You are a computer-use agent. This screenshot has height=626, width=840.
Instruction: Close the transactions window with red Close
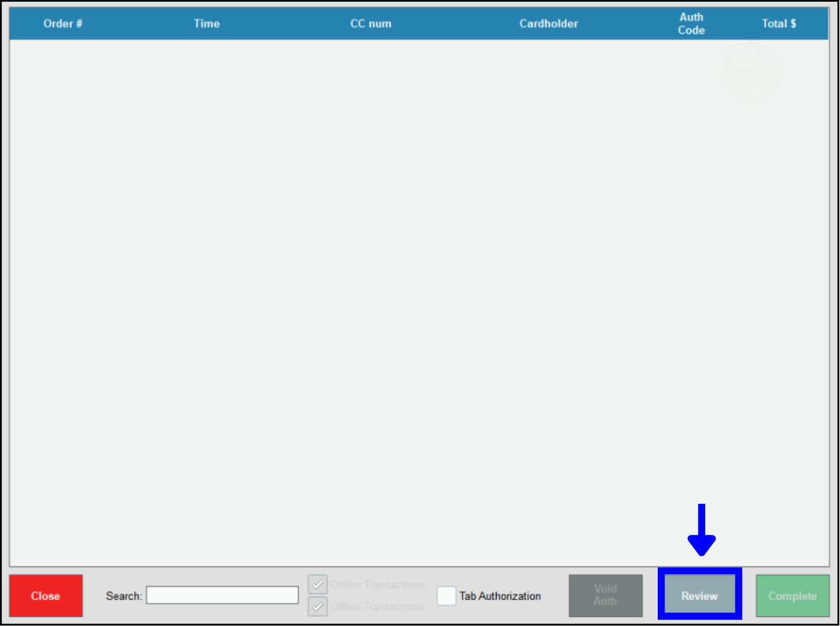pos(46,595)
